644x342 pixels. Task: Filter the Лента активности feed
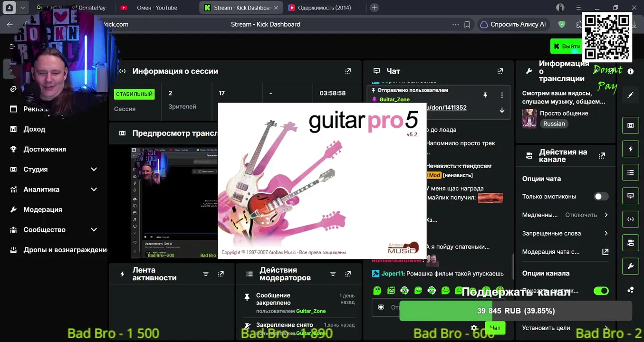(x=206, y=274)
